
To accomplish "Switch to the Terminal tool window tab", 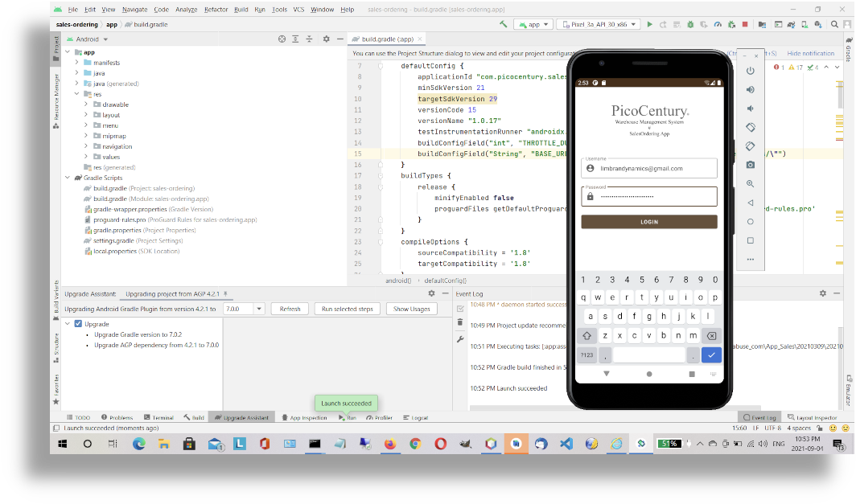I will pyautogui.click(x=158, y=418).
